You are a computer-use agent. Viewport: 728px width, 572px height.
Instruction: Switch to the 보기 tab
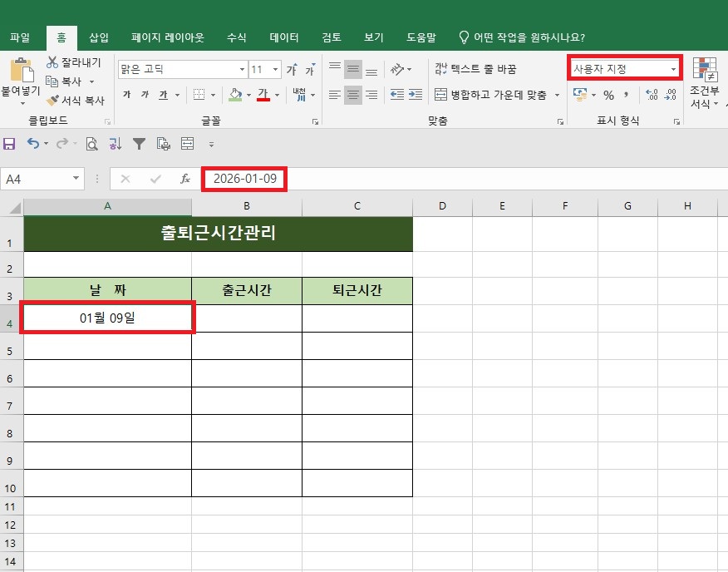(374, 37)
